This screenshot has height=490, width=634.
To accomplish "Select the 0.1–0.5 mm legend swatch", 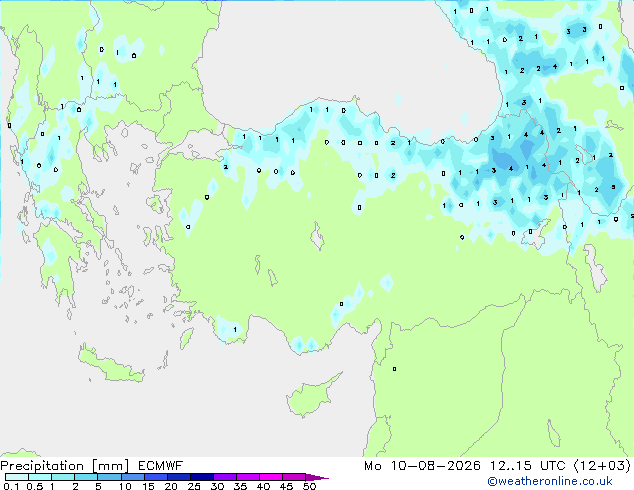I will click(17, 477).
